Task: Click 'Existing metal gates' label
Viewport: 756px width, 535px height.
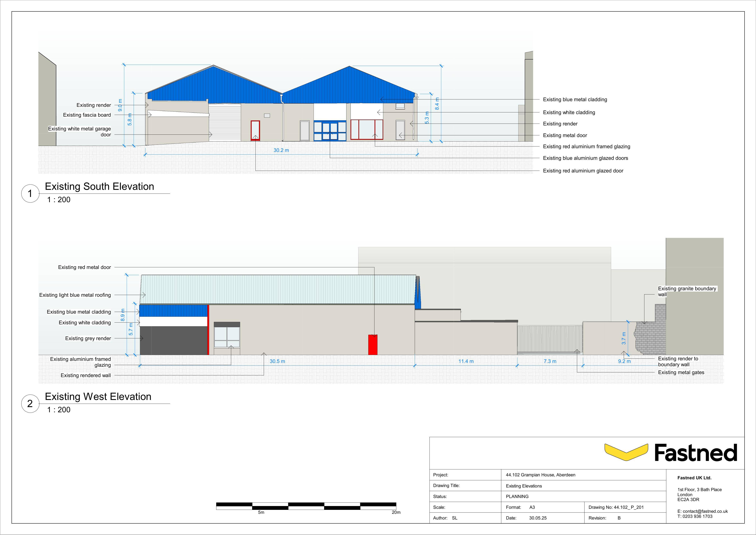Action: click(x=681, y=372)
